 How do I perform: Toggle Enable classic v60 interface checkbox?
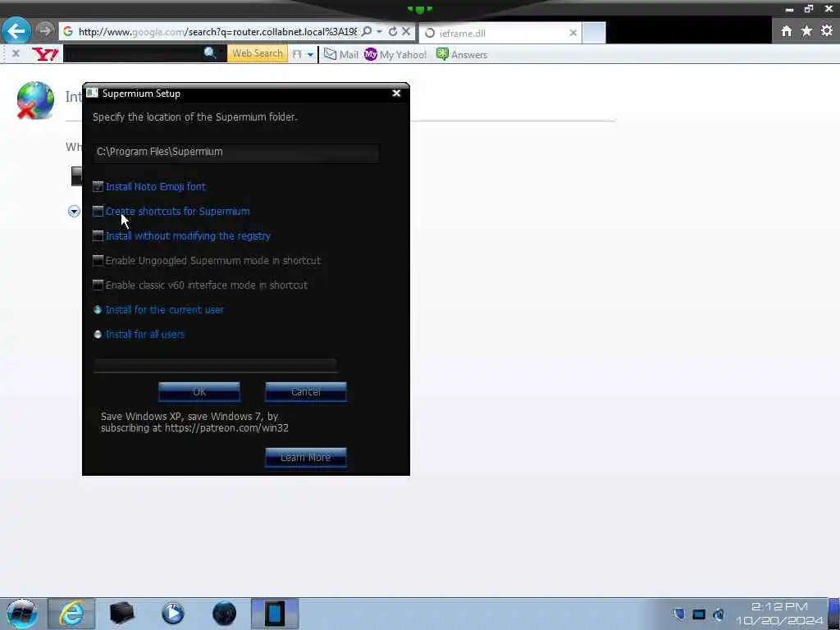pyautogui.click(x=98, y=285)
